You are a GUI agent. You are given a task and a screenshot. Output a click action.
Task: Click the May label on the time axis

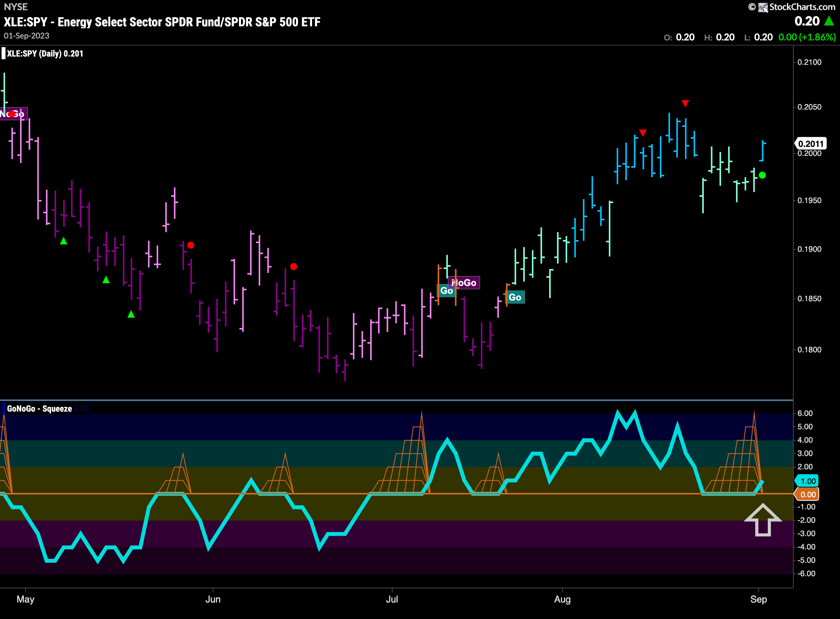26,599
